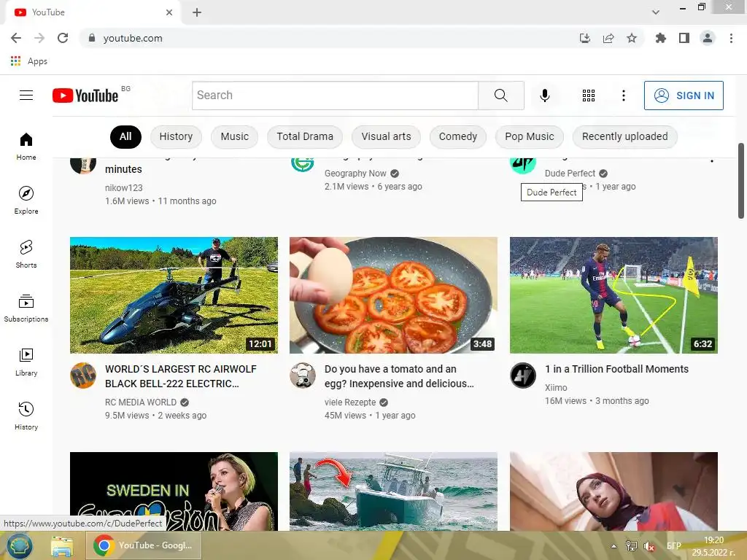747x560 pixels.
Task: Open tomato and egg video title
Action: pyautogui.click(x=399, y=376)
